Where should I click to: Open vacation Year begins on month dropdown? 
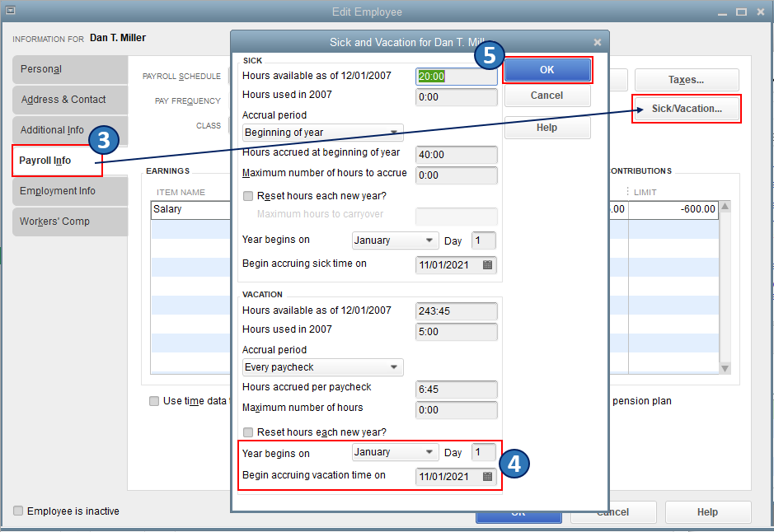pos(395,452)
